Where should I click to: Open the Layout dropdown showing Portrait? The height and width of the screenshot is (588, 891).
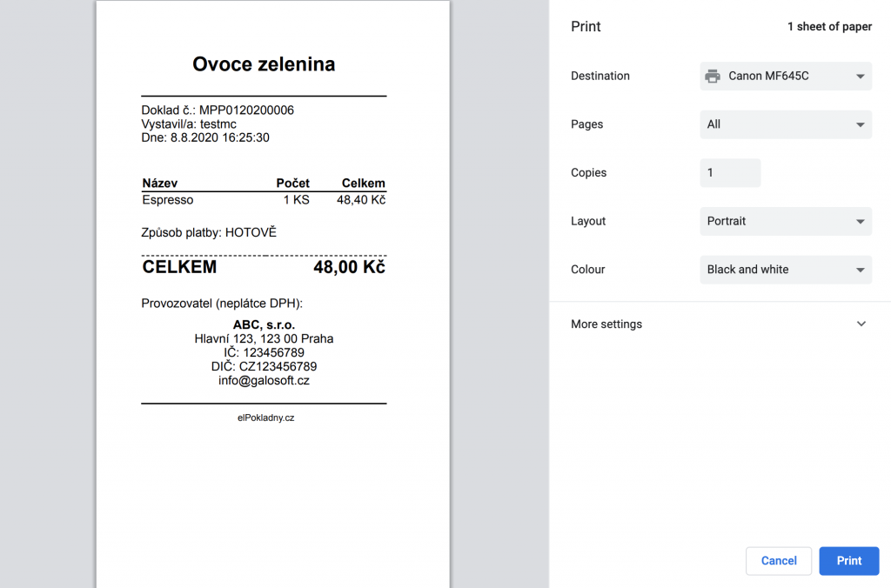click(x=786, y=221)
